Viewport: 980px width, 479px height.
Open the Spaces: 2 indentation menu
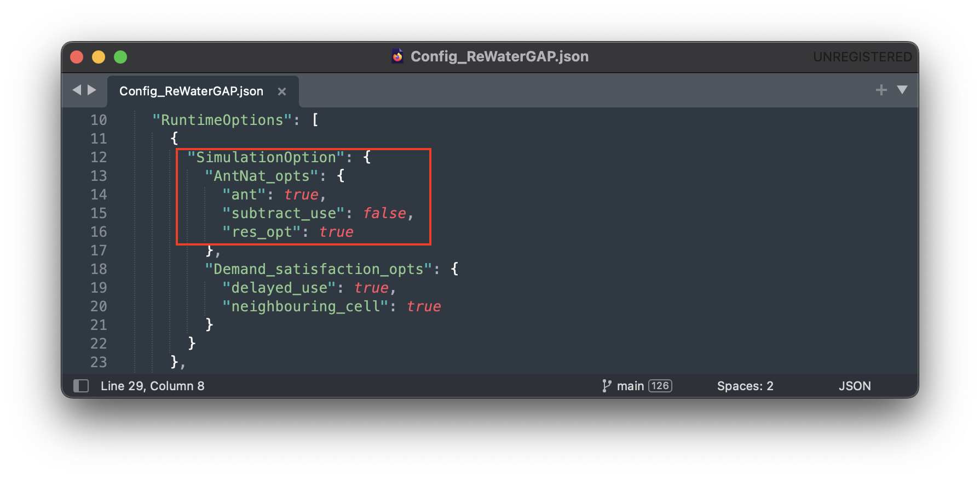coord(745,386)
